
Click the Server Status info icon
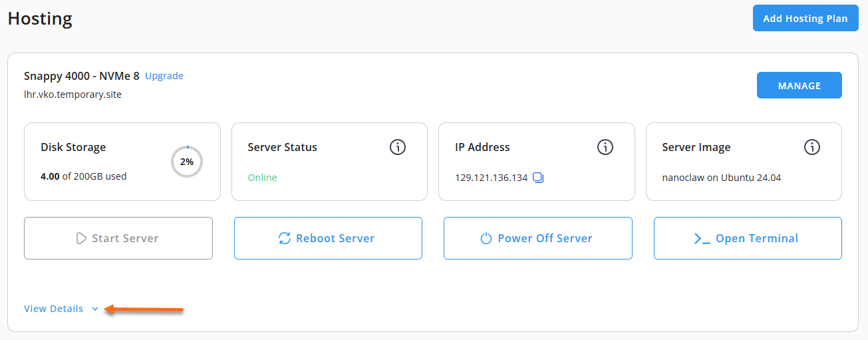coord(398,147)
